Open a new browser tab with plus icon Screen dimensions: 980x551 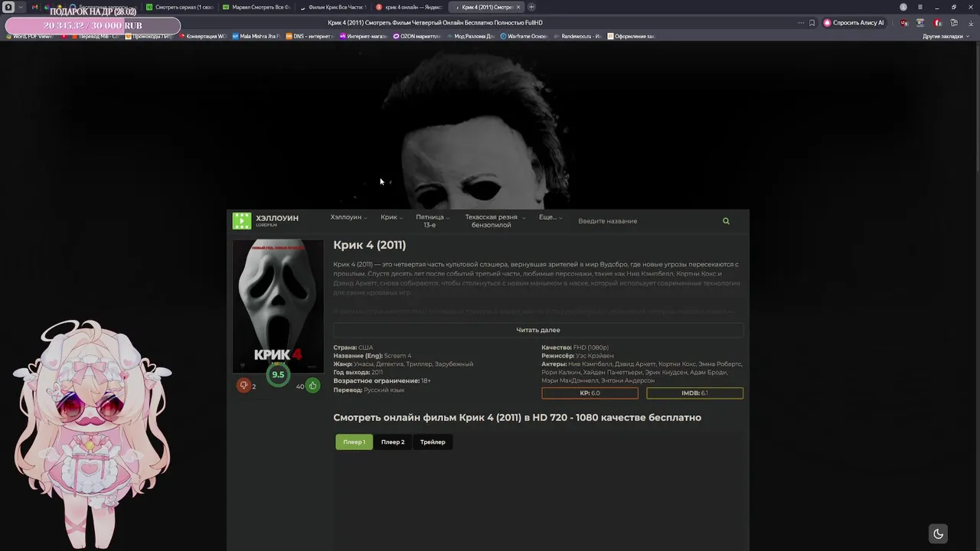[531, 7]
